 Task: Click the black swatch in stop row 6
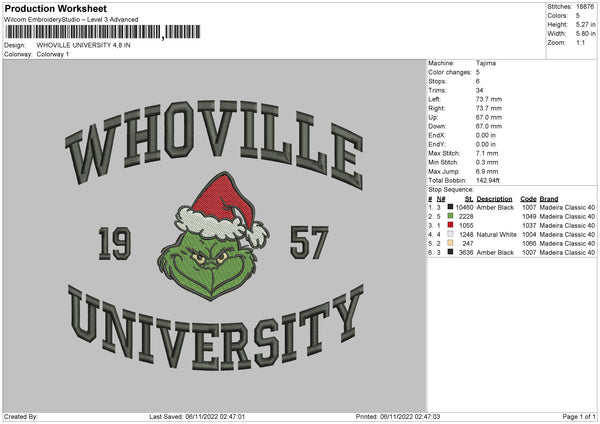(x=450, y=252)
